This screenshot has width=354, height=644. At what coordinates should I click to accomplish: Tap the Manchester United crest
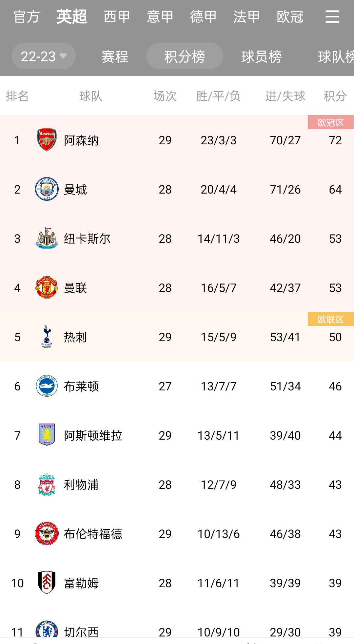tap(47, 287)
